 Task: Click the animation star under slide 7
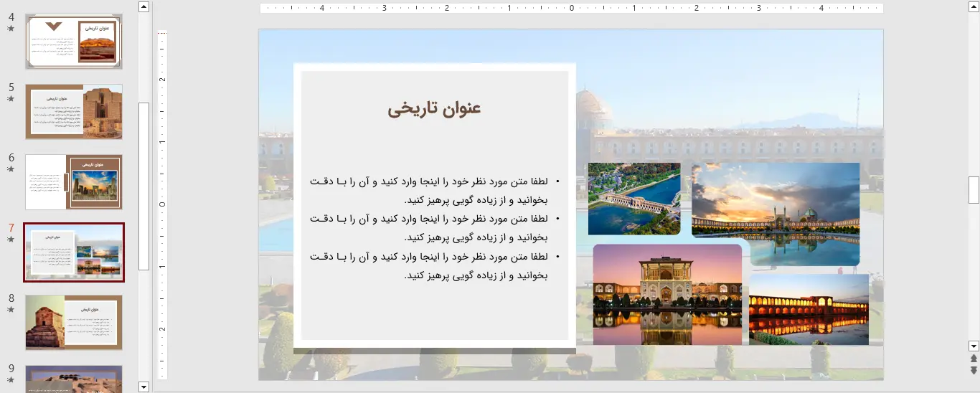coord(11,240)
